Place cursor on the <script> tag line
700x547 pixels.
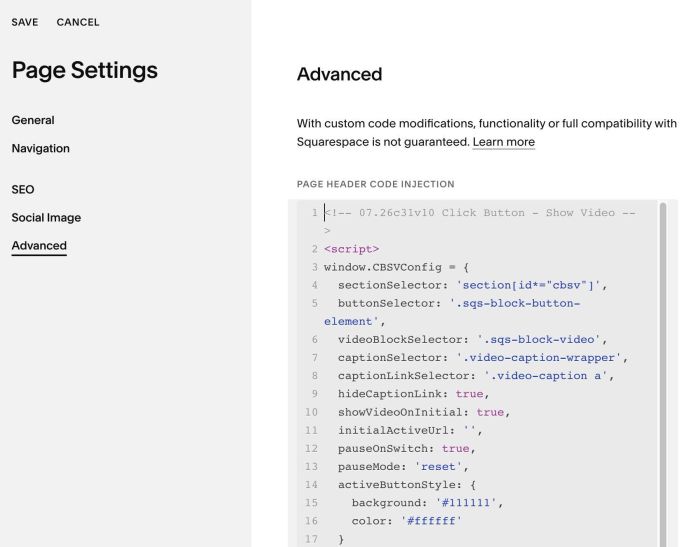pyautogui.click(x=351, y=249)
